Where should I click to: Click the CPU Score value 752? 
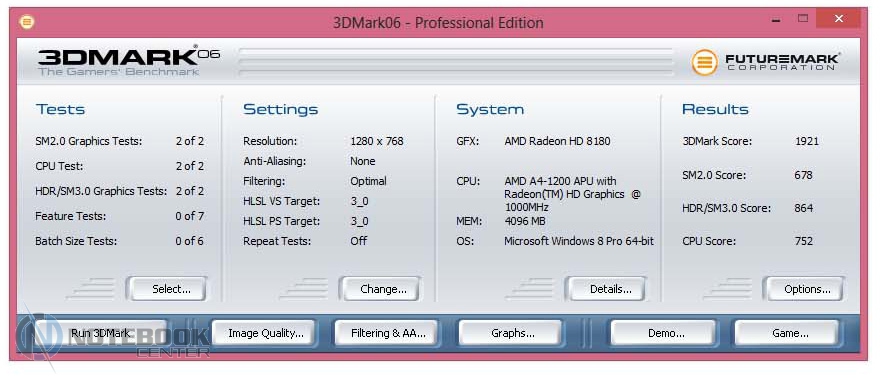pyautogui.click(x=803, y=241)
